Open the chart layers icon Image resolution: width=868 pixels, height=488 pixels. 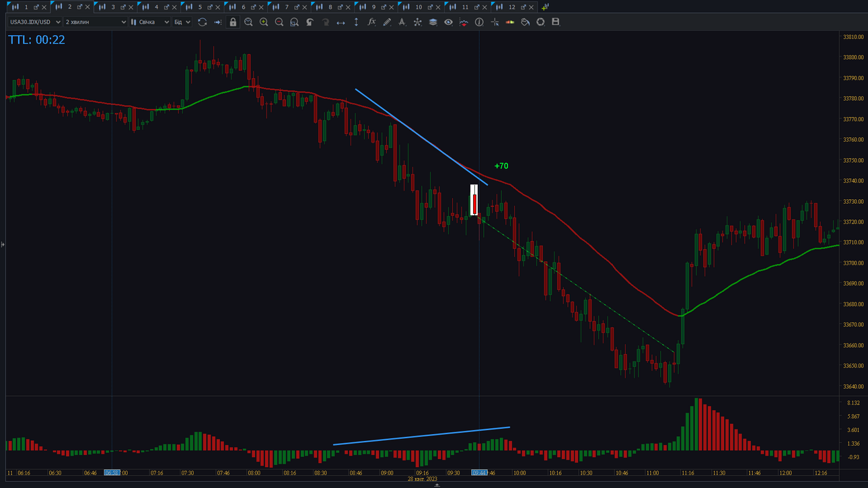coord(433,22)
